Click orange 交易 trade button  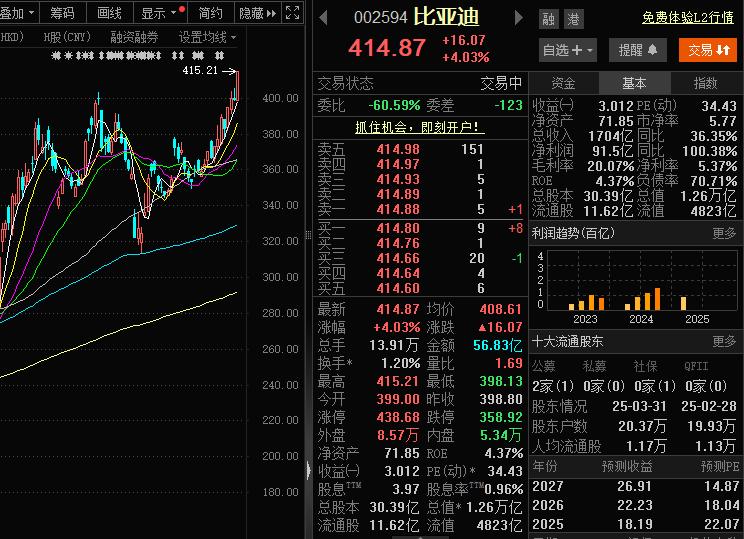click(x=708, y=50)
